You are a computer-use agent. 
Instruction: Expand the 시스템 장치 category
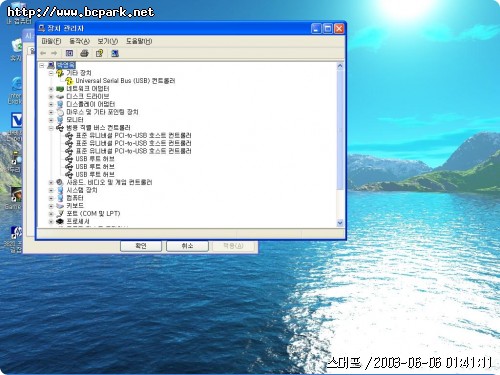[x=51, y=190]
